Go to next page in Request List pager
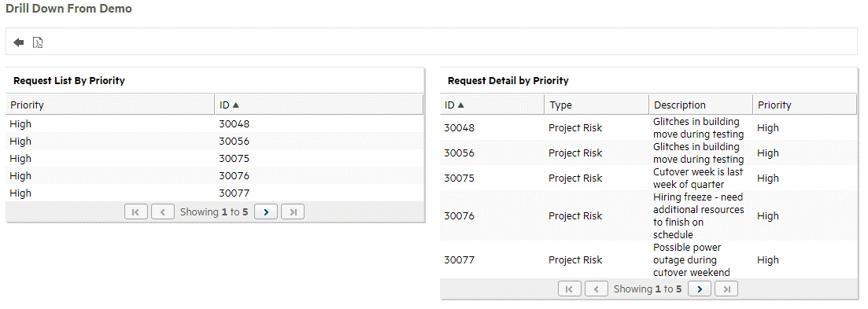 (266, 212)
